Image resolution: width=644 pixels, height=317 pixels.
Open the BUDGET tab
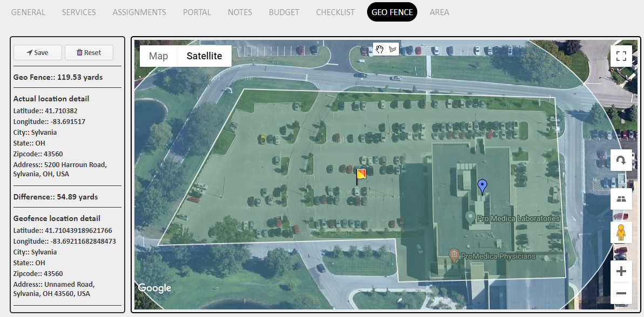click(284, 12)
